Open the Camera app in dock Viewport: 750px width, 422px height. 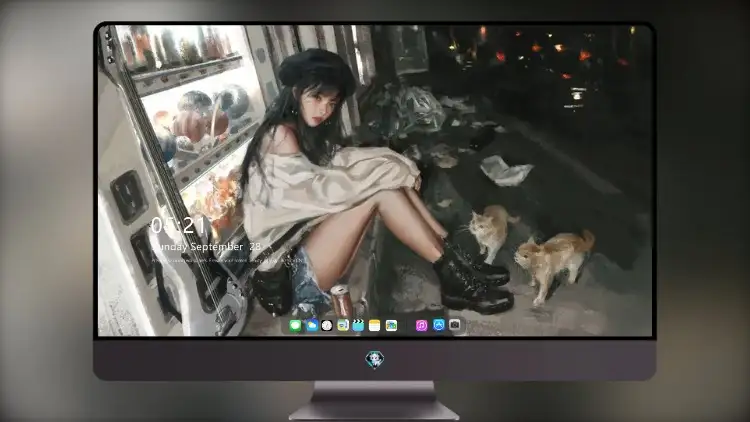point(455,325)
